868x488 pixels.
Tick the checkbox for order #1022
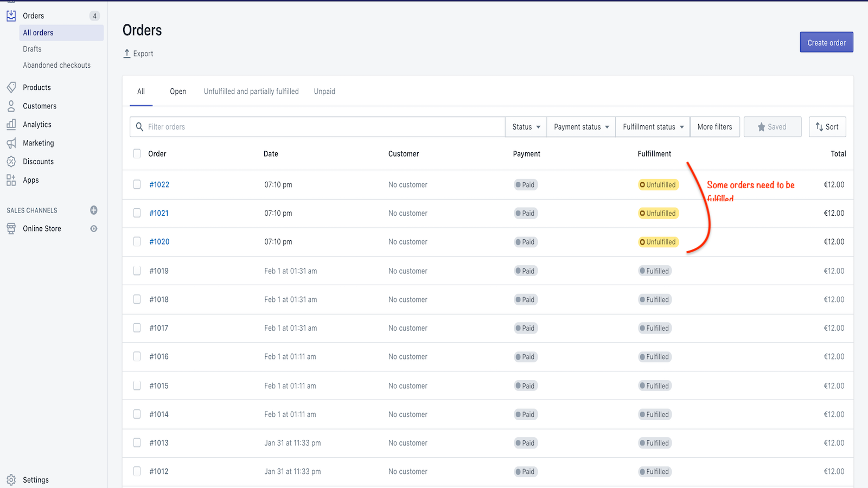click(x=137, y=184)
